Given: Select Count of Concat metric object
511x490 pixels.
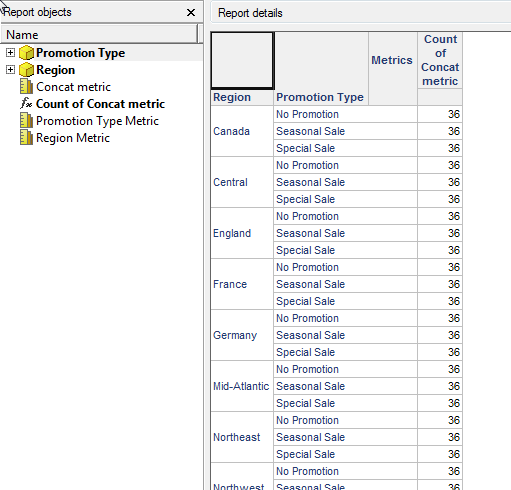Looking at the screenshot, I should (100, 104).
